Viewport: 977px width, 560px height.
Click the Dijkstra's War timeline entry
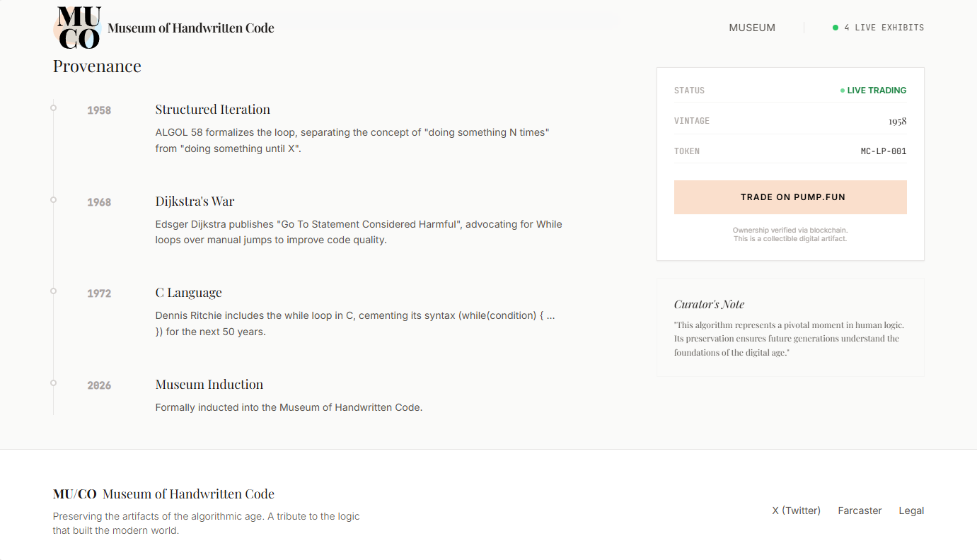tap(195, 201)
